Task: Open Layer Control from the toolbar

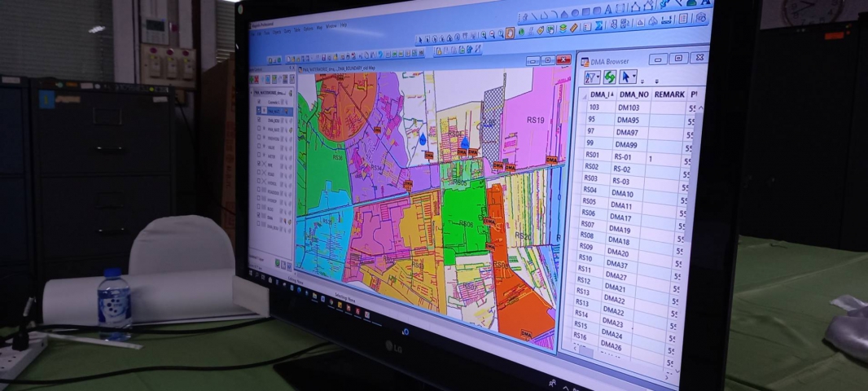Action: point(562,29)
